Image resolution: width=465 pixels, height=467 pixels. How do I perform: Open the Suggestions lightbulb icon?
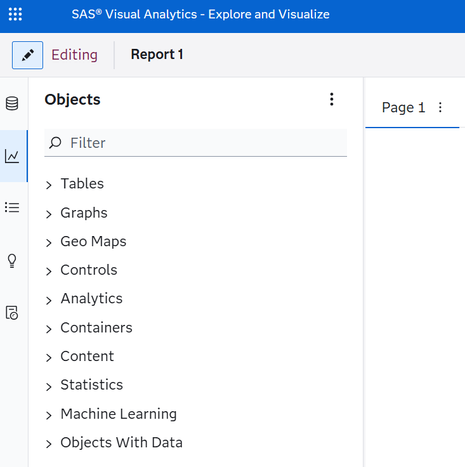click(12, 261)
